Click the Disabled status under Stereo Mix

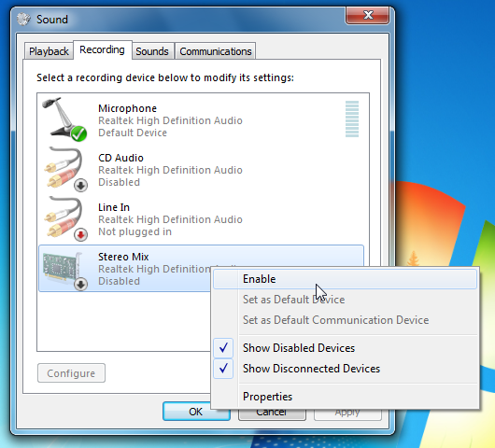pos(119,281)
